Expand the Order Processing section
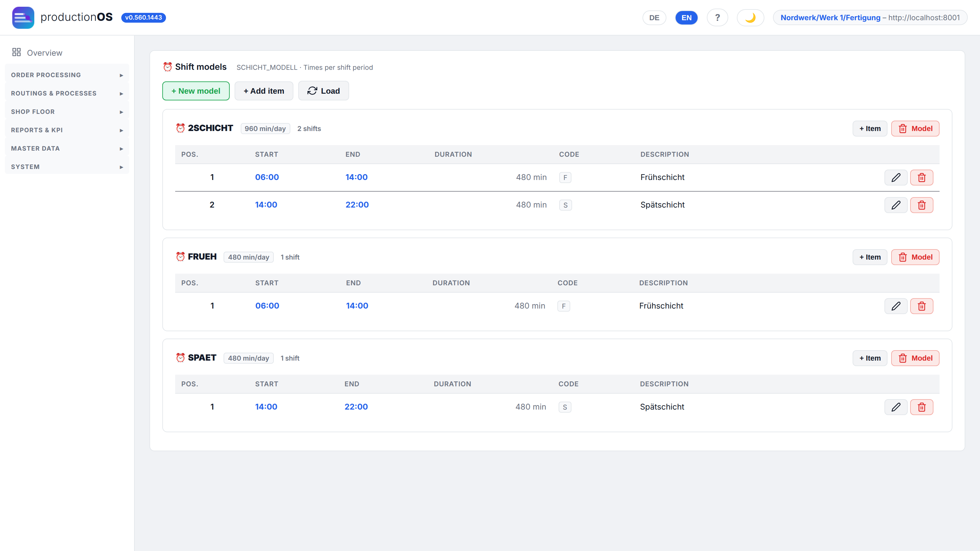Screen dimensions: 980x551 [67, 75]
